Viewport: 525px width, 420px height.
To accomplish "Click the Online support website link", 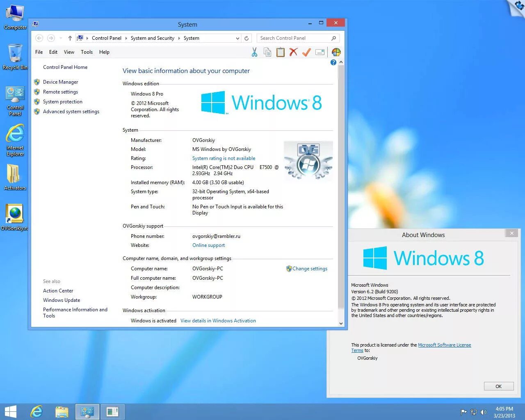I will 208,245.
